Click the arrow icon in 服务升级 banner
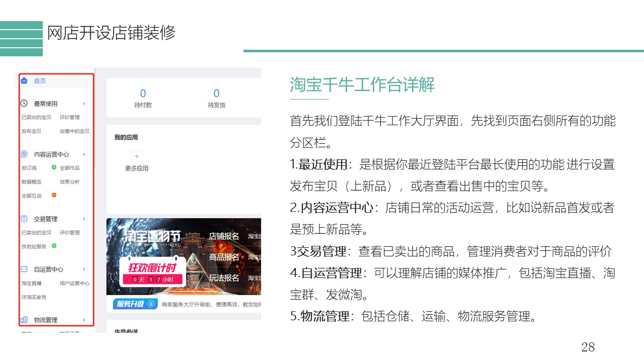The width and height of the screenshot is (644, 362). (152, 304)
